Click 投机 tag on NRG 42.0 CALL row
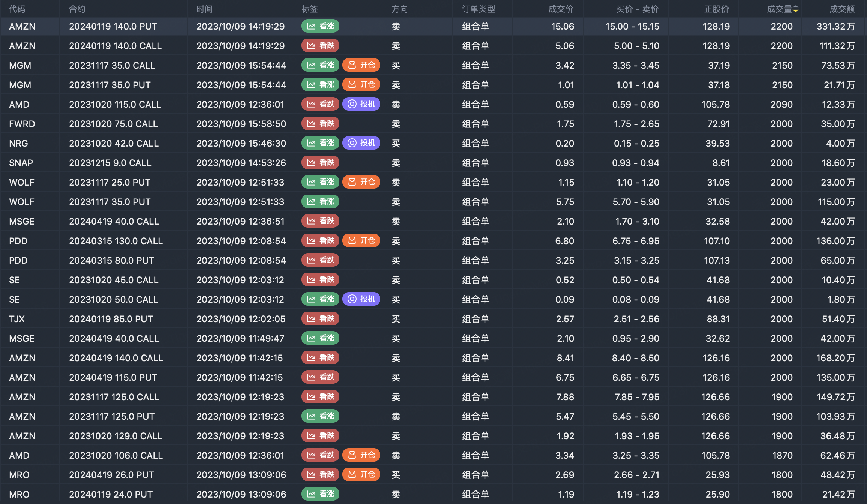867x504 pixels. [361, 143]
